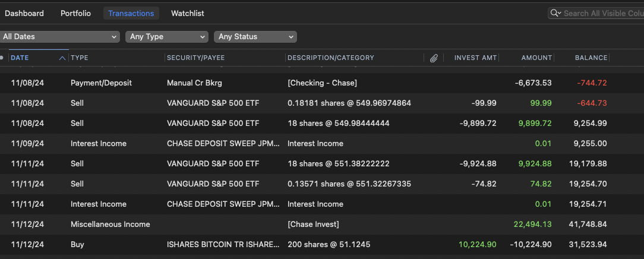The height and width of the screenshot is (259, 644).
Task: Sort by the Security/Payee column header
Action: click(196, 58)
